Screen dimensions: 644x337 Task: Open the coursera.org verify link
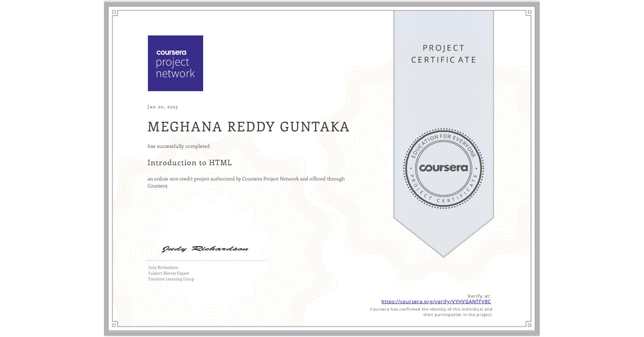[x=436, y=301]
